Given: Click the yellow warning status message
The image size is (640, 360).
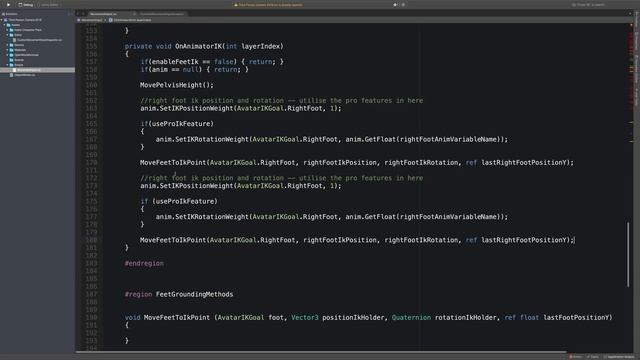Looking at the screenshot, I should tap(269, 5).
